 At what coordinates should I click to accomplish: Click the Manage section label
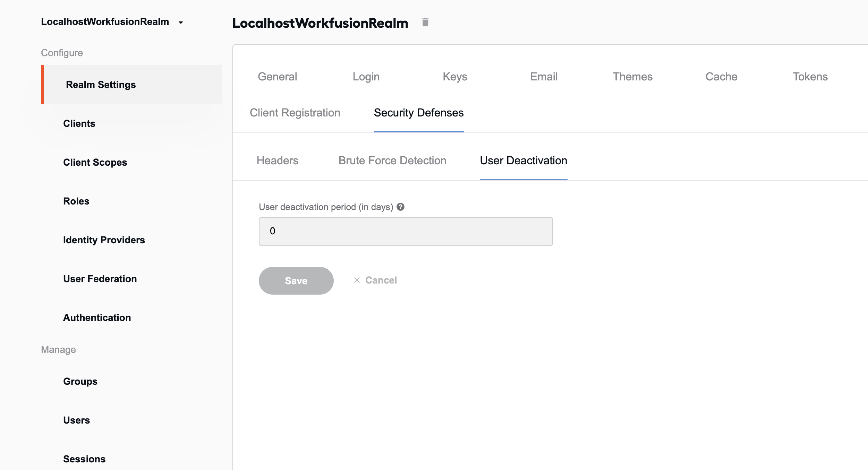pyautogui.click(x=58, y=349)
